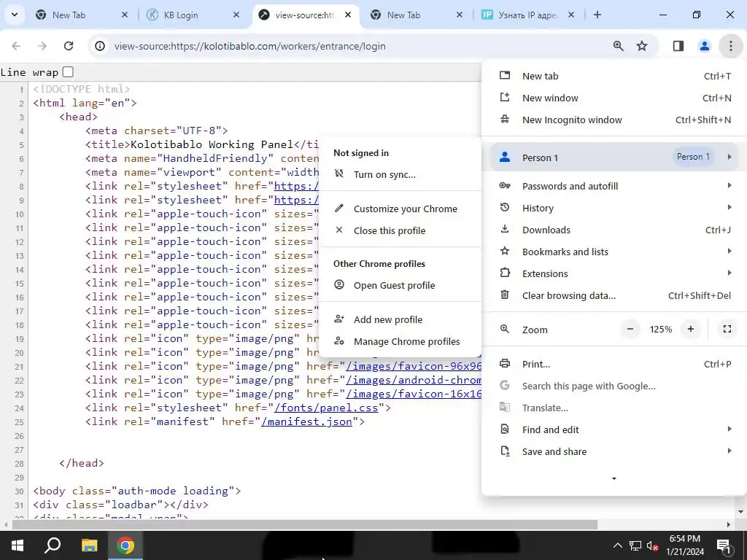747x560 pixels.
Task: Bookmark this page with star icon
Action: [x=642, y=46]
